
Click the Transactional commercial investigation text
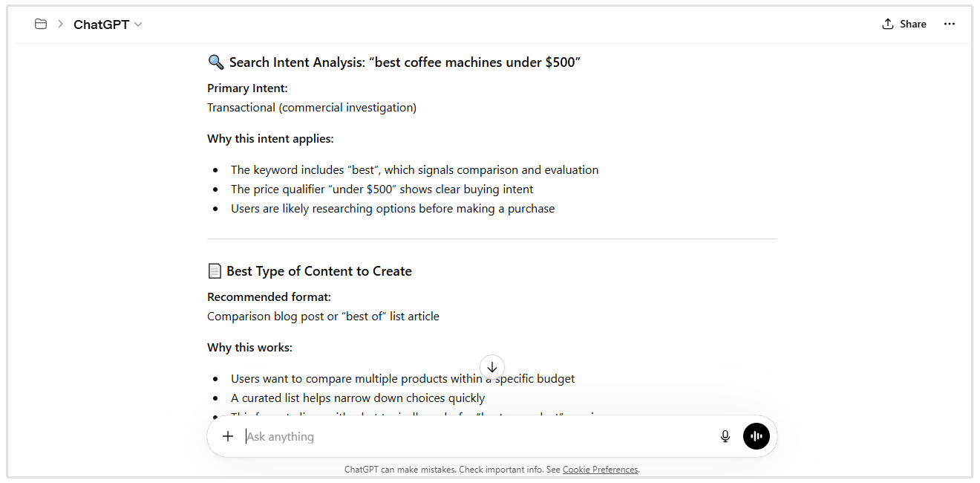[x=312, y=108]
